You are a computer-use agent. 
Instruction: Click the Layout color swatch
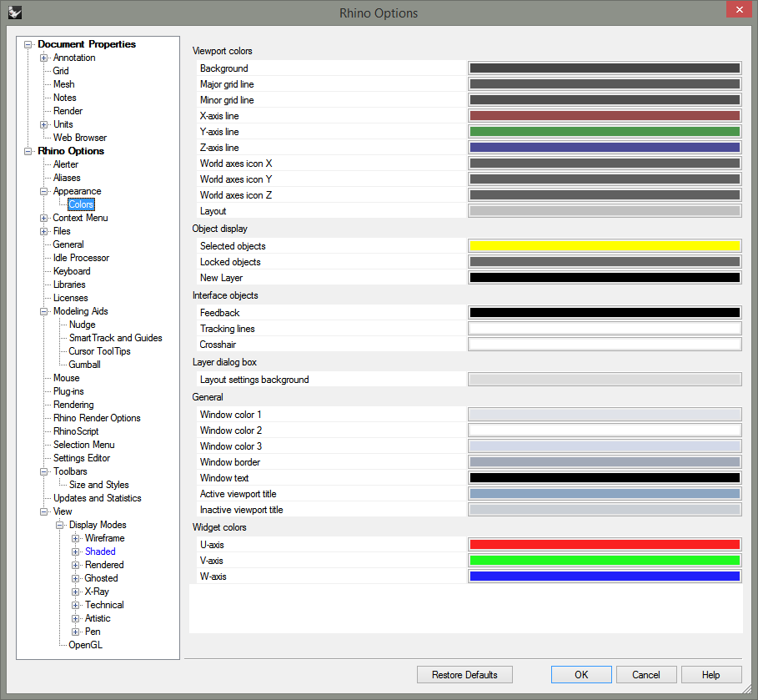click(605, 211)
